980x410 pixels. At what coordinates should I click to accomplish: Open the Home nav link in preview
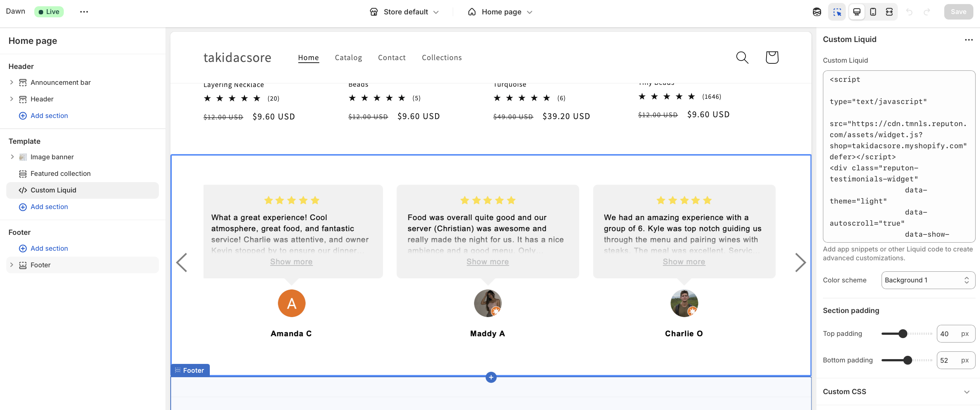coord(308,58)
